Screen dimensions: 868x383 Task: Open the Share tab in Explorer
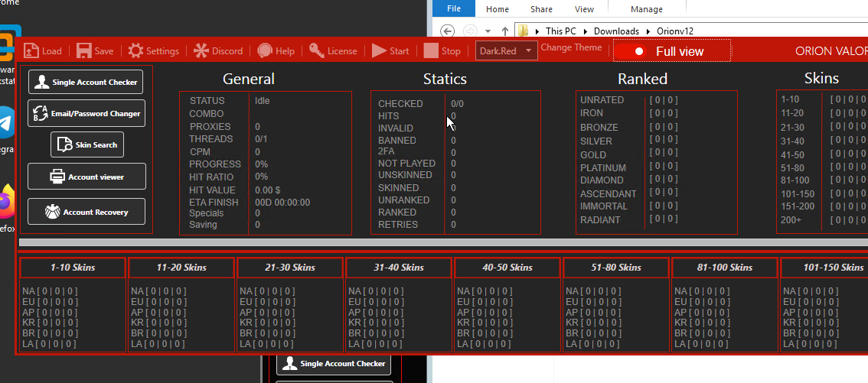pos(541,9)
